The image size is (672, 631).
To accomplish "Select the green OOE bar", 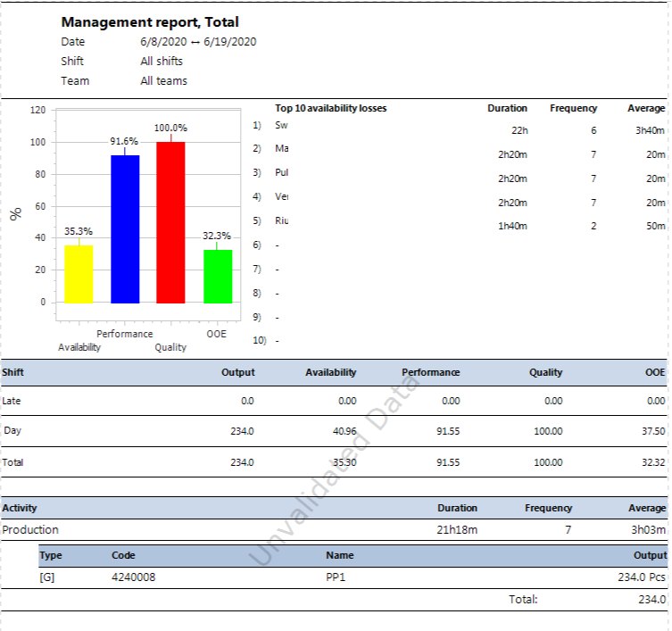I will [217, 276].
